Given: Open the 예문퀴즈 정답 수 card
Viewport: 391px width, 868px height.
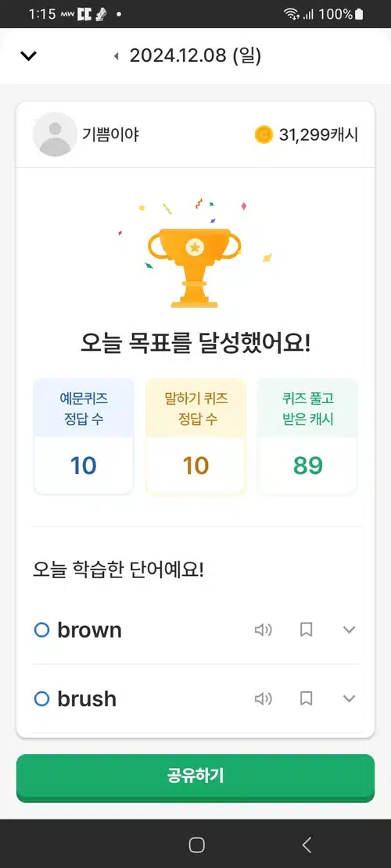Looking at the screenshot, I should tap(84, 436).
